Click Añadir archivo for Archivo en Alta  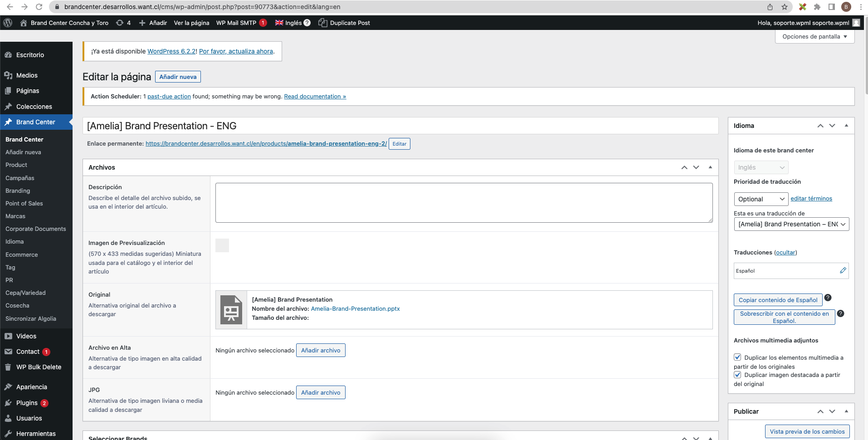tap(321, 350)
